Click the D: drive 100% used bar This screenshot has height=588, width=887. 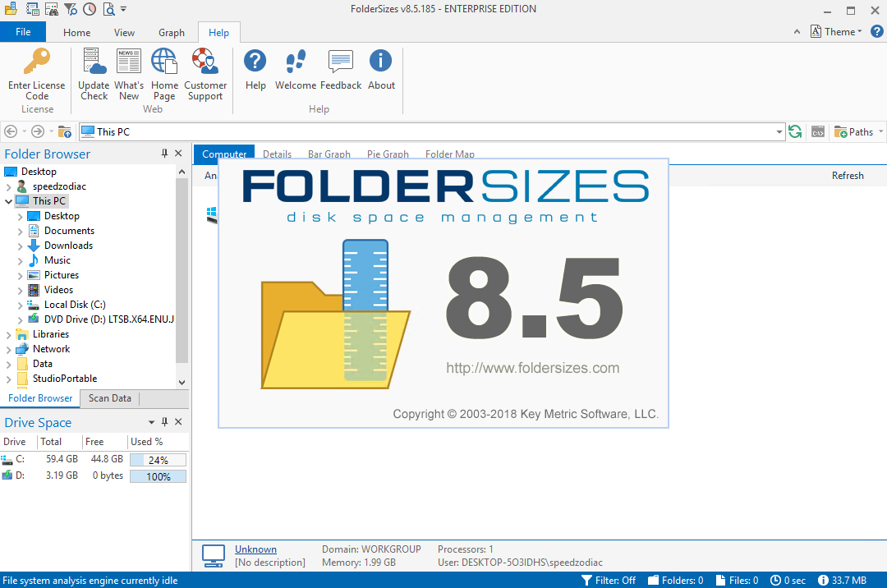158,476
